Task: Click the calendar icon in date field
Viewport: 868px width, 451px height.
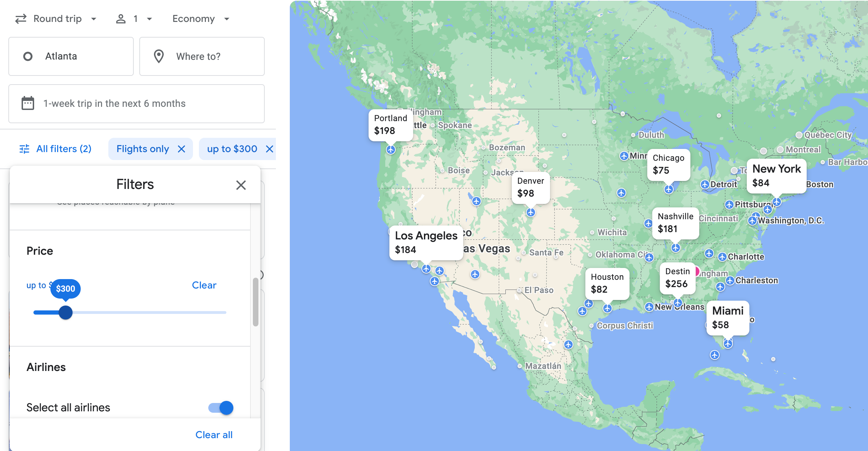Action: click(28, 103)
